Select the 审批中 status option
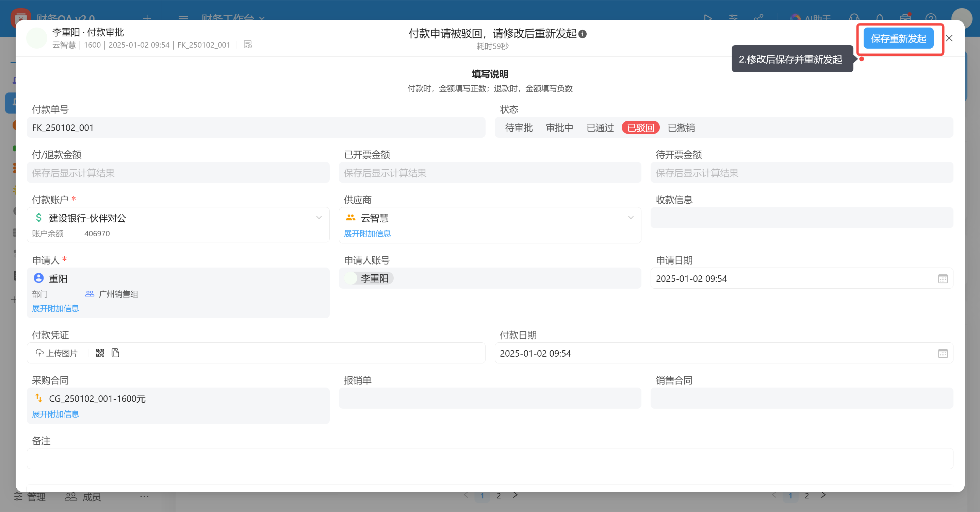Image resolution: width=980 pixels, height=512 pixels. (x=559, y=128)
